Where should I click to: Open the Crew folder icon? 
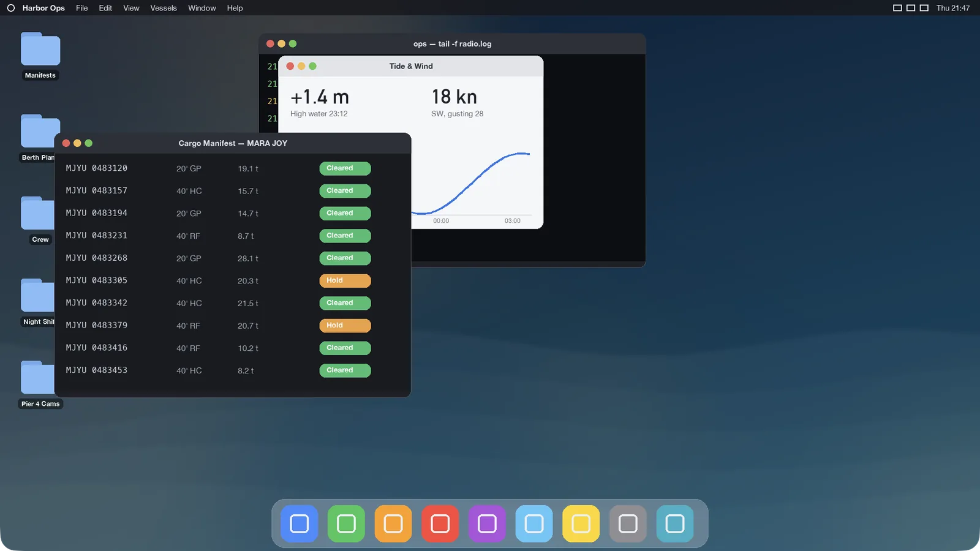[x=37, y=213]
